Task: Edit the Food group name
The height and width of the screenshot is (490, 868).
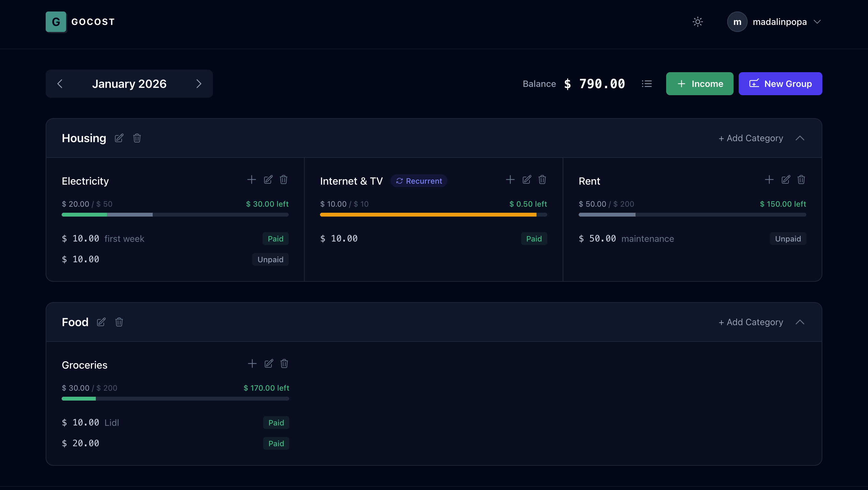Action: pos(101,322)
